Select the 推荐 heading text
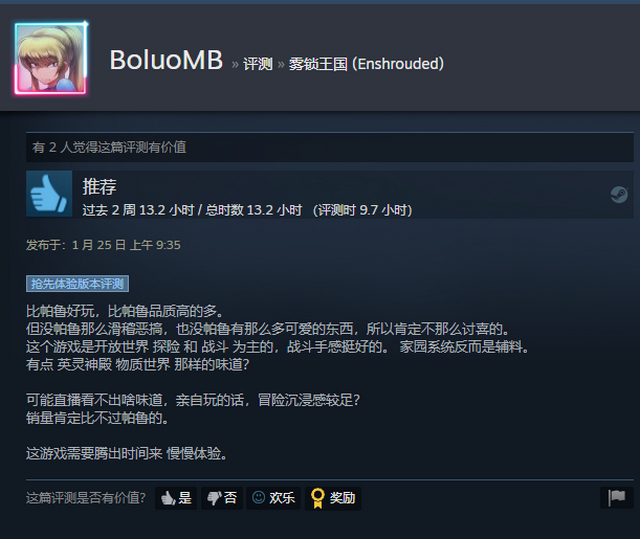 99,187
